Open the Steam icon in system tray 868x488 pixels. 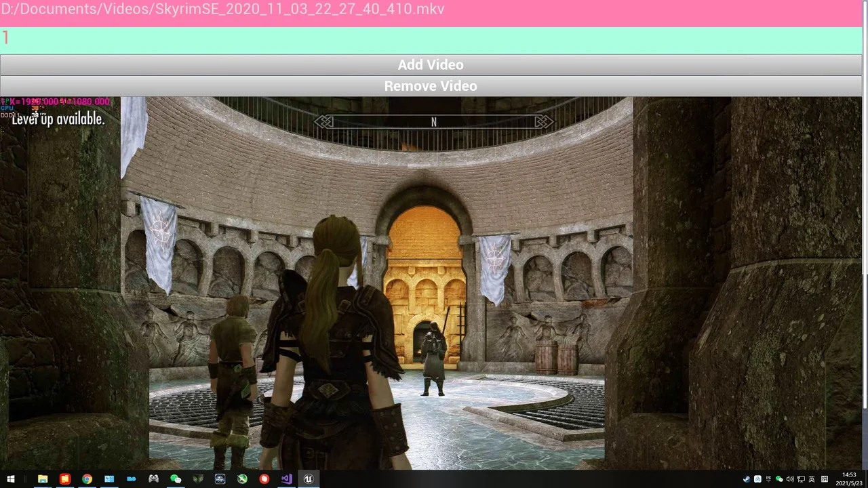pos(747,479)
